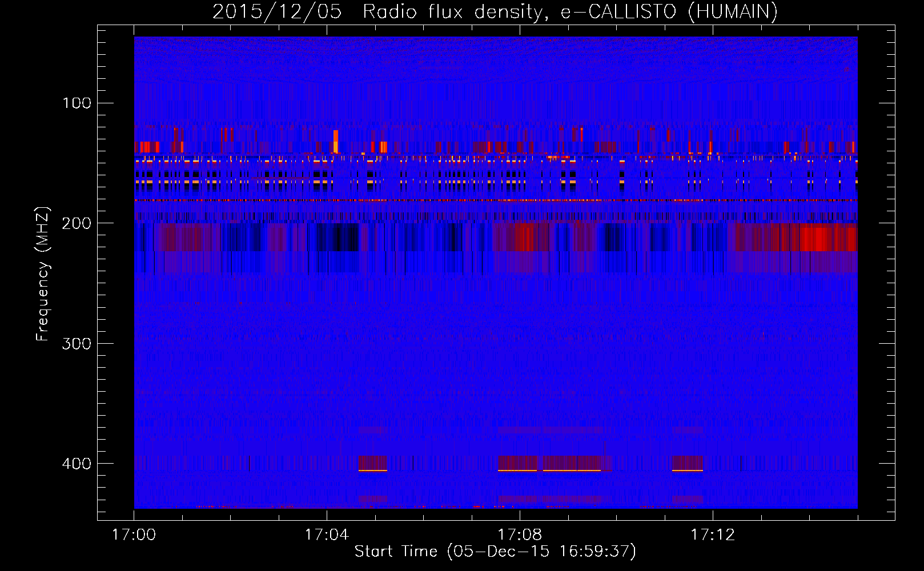The width and height of the screenshot is (924, 571).
Task: Select the 17:04 time tick label
Action: (x=327, y=535)
